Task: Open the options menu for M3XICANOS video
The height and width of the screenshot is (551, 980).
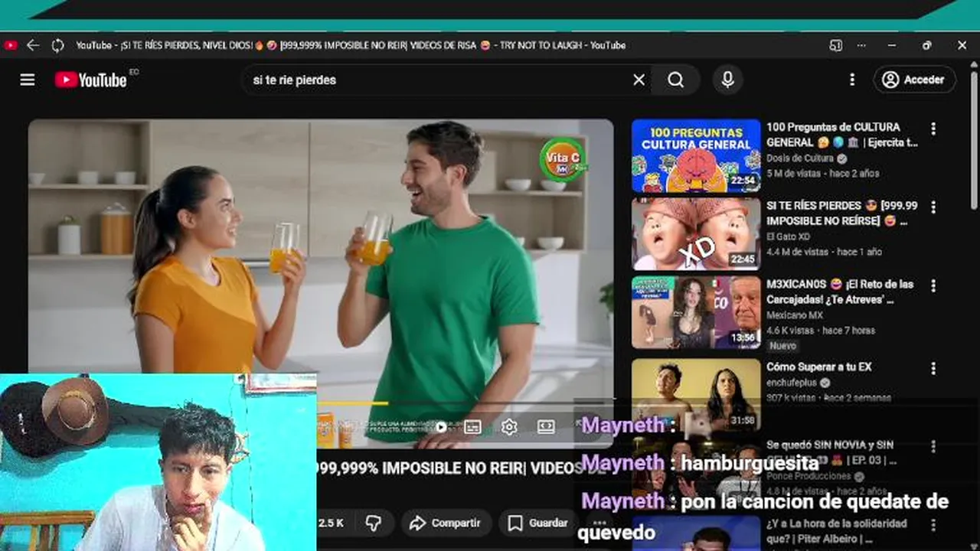Action: [933, 285]
